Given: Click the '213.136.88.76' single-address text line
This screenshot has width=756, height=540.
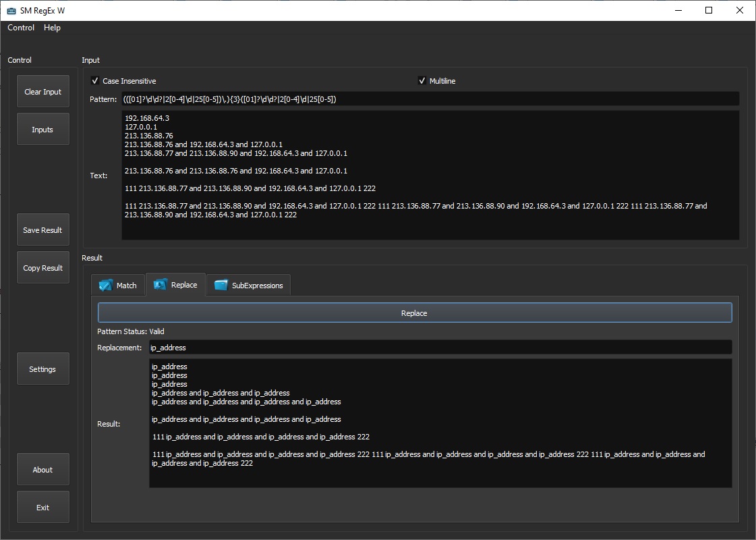Looking at the screenshot, I should tap(148, 136).
